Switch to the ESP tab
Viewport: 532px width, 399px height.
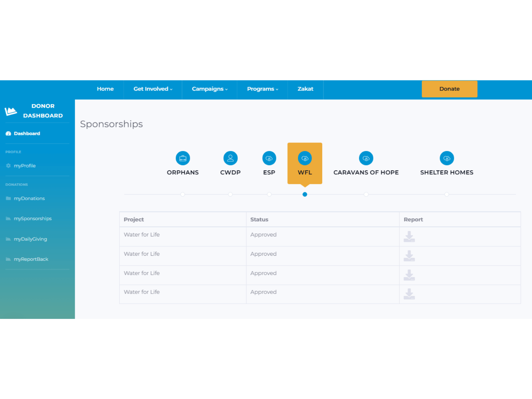tap(269, 172)
